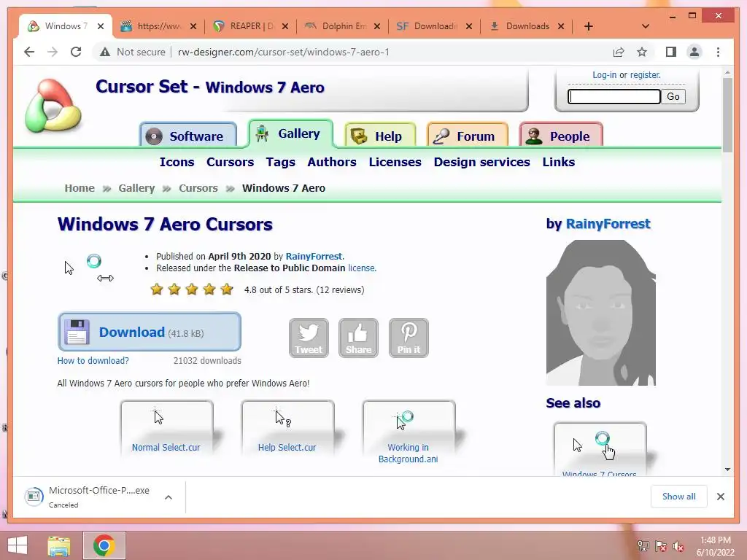Open the Normal Select.cur cursor thumbnail
The image size is (747, 560).
tap(166, 428)
